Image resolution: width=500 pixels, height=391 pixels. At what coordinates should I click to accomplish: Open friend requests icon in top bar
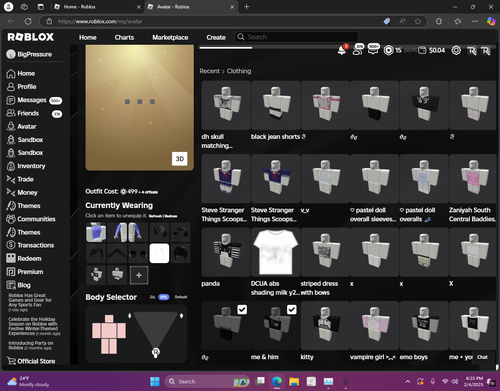(357, 51)
